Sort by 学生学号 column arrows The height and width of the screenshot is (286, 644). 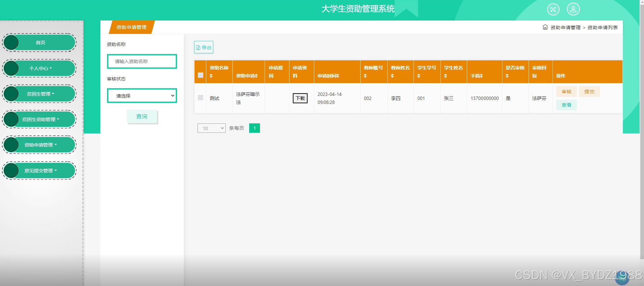pyautogui.click(x=419, y=76)
